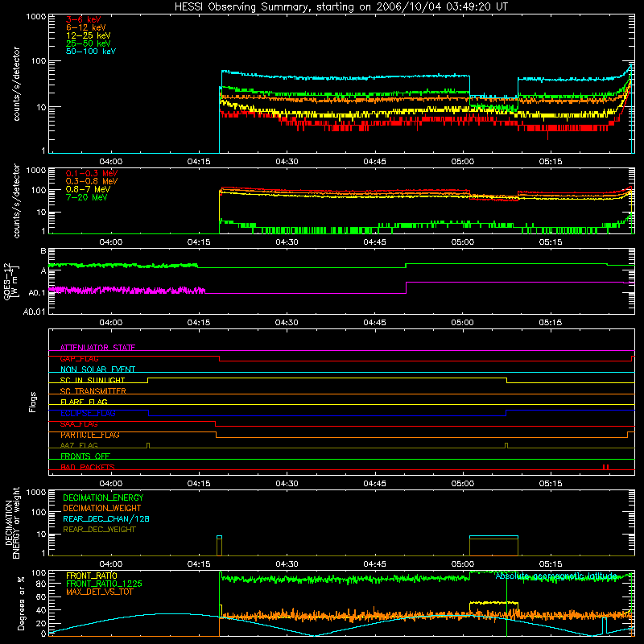
Task: Select the FRONTS_OFF flag label
Action: [x=85, y=456]
